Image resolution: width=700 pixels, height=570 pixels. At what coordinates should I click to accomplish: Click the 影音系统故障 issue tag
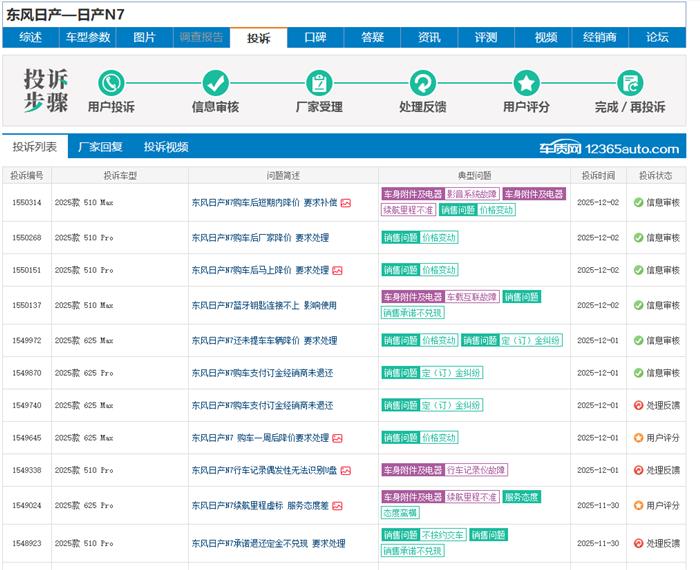click(x=471, y=194)
